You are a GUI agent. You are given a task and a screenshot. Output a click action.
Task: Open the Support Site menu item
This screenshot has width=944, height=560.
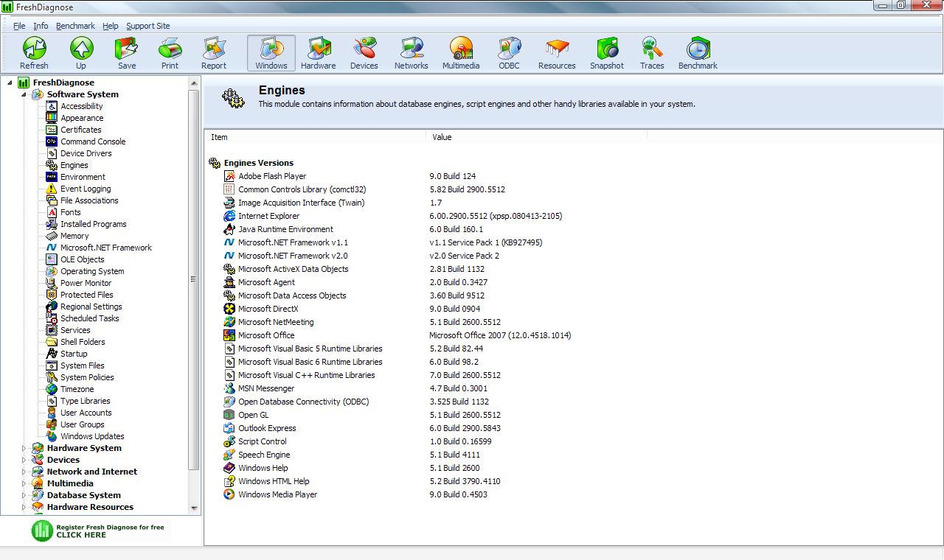coord(147,26)
